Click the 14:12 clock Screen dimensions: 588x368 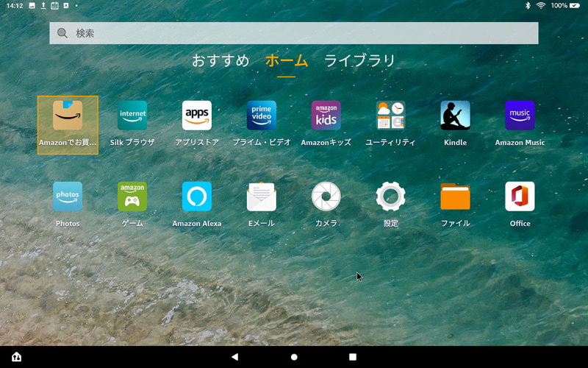(15, 6)
